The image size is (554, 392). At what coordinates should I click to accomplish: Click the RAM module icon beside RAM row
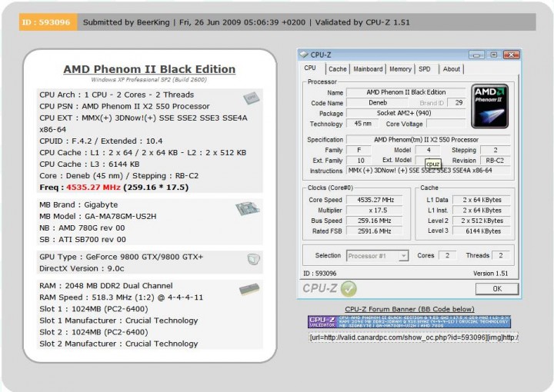coord(249,289)
